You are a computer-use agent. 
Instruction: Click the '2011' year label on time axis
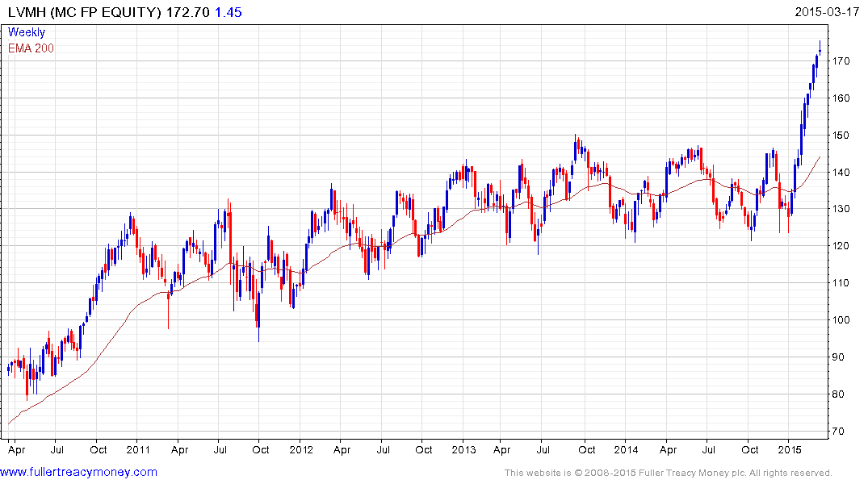click(138, 449)
